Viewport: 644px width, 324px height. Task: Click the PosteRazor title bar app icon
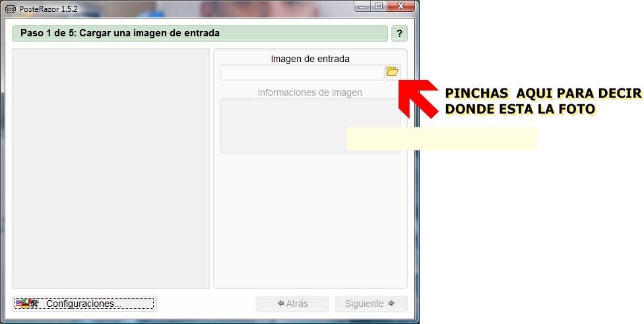11,9
